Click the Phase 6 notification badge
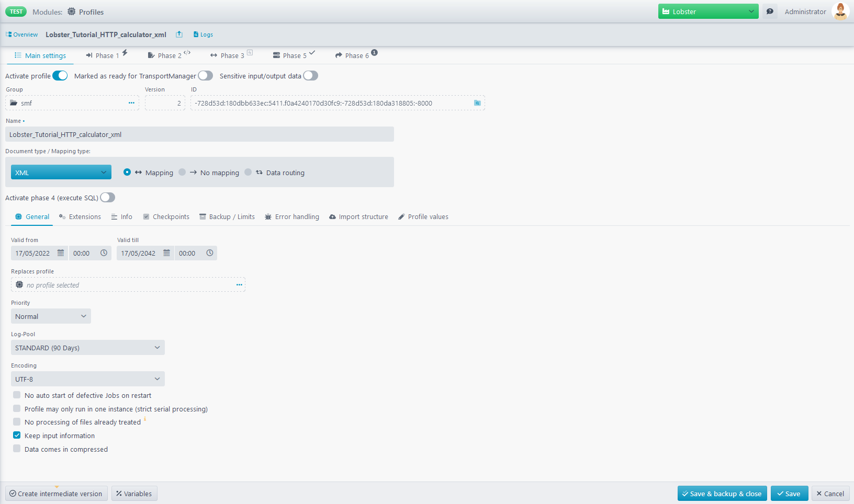The width and height of the screenshot is (854, 504). tap(375, 52)
